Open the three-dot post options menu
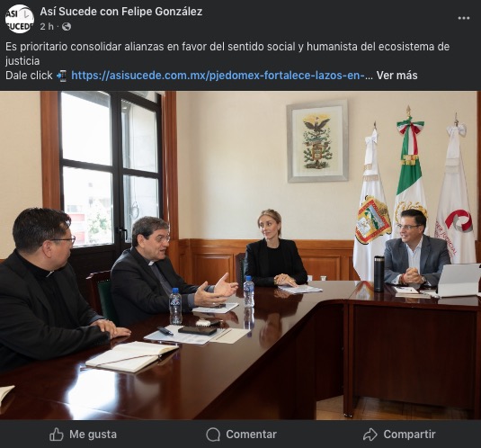The height and width of the screenshot is (448, 481). click(x=464, y=18)
